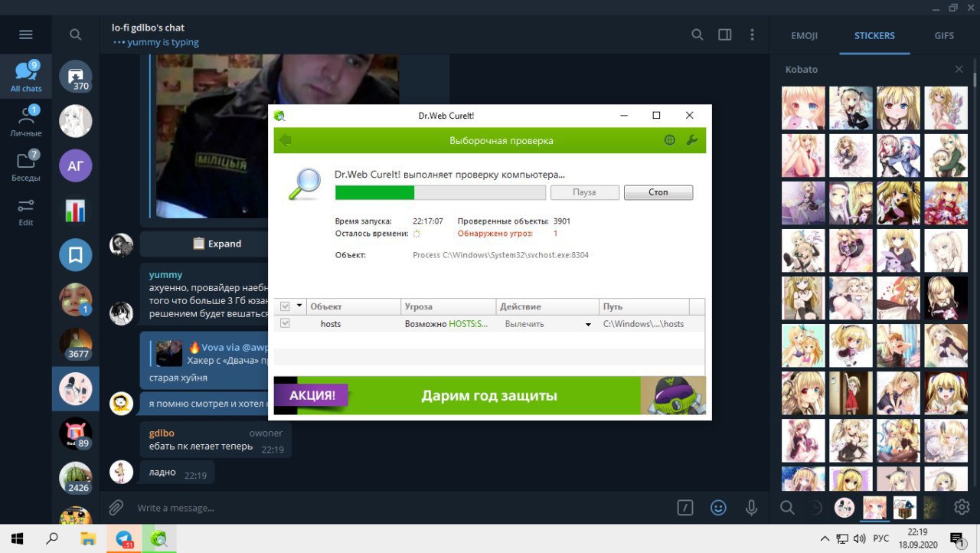
Task: Search stickers with magnifier icon
Action: click(x=787, y=507)
